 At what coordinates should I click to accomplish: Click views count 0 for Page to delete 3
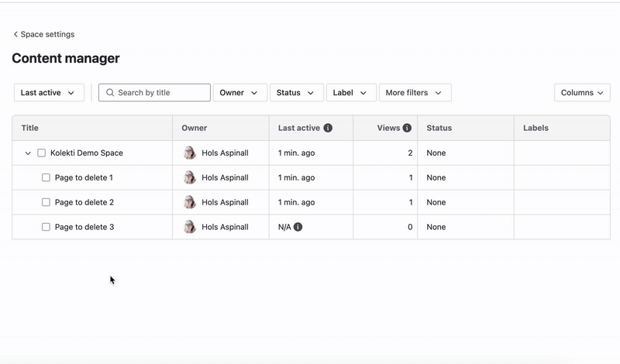[410, 227]
